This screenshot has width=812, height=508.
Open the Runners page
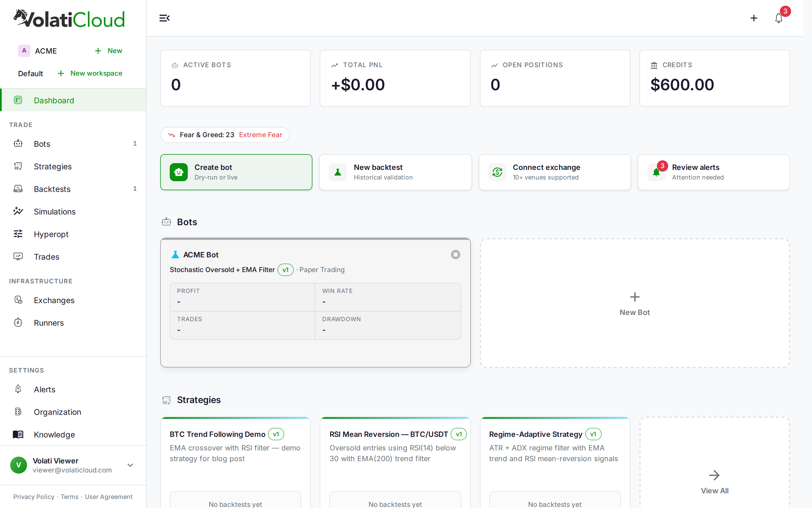click(x=73, y=323)
